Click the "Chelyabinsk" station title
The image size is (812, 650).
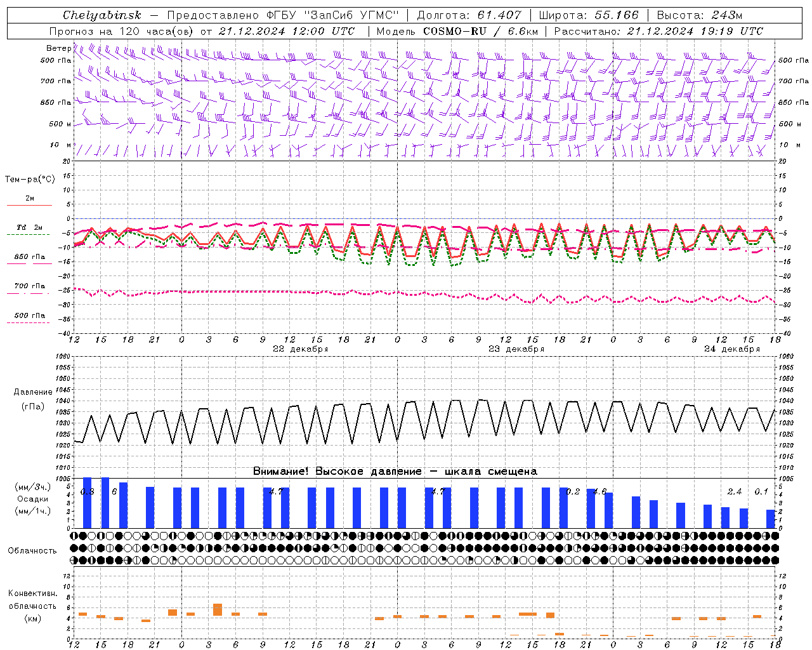pos(102,15)
